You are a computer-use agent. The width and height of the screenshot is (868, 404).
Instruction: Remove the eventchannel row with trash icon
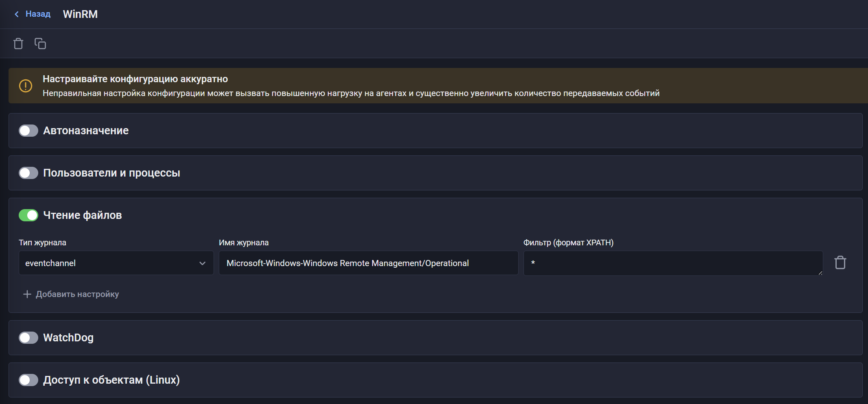[x=840, y=262]
